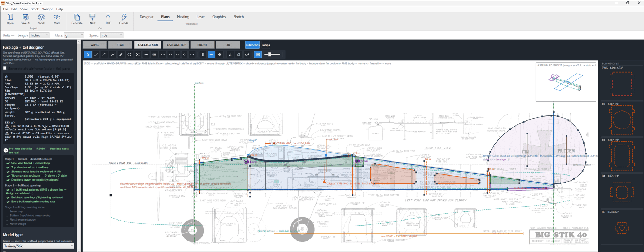Image resolution: width=644 pixels, height=252 pixels.
Task: Choose the arc draw tool
Action: 104,54
